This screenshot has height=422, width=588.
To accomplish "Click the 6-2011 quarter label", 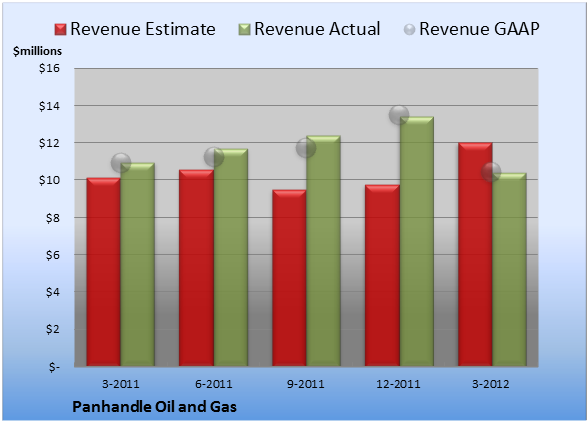I will click(214, 384).
